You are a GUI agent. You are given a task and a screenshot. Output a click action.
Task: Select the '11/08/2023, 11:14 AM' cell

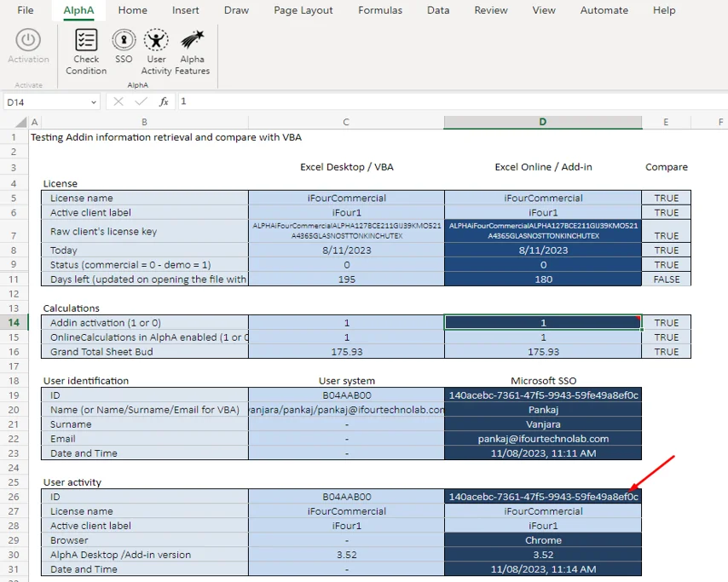click(543, 569)
